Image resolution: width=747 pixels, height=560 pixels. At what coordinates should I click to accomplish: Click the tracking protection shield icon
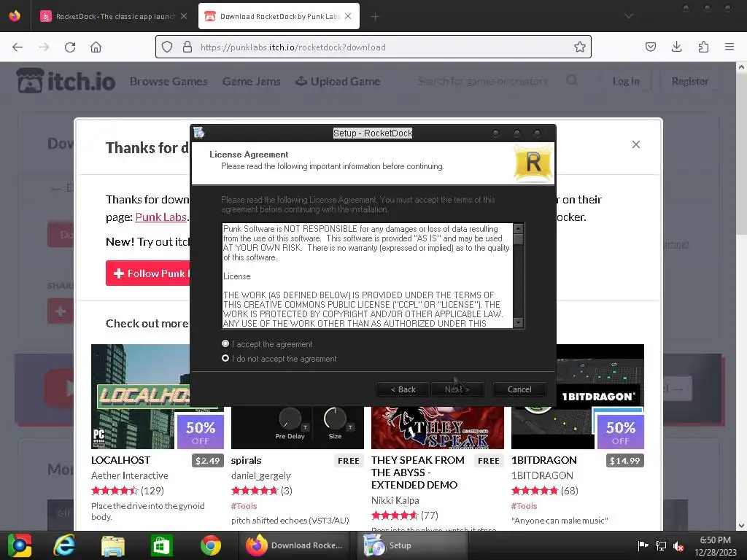(x=167, y=47)
